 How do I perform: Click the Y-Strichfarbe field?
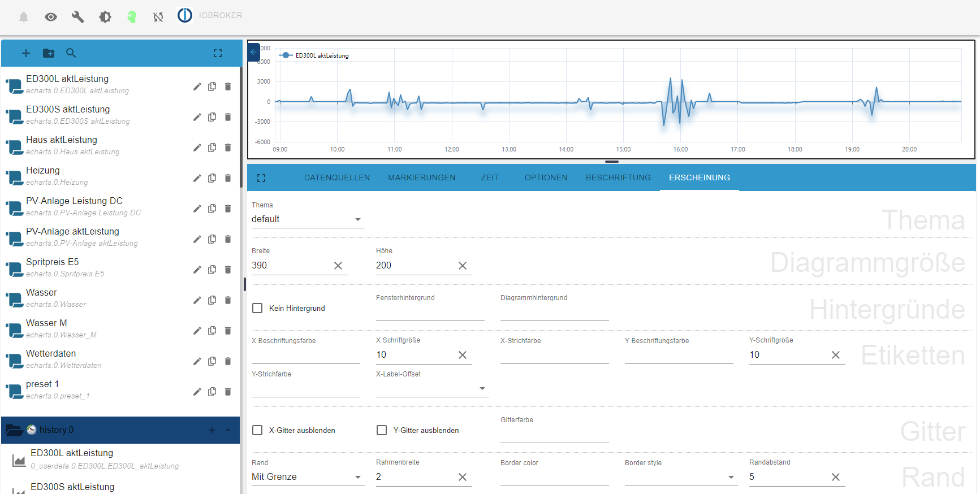pos(305,389)
